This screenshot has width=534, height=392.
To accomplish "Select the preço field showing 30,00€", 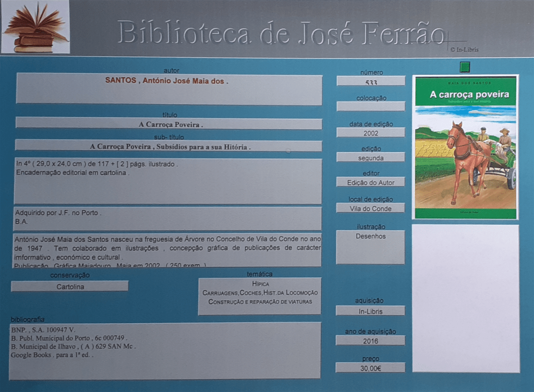I will 370,367.
